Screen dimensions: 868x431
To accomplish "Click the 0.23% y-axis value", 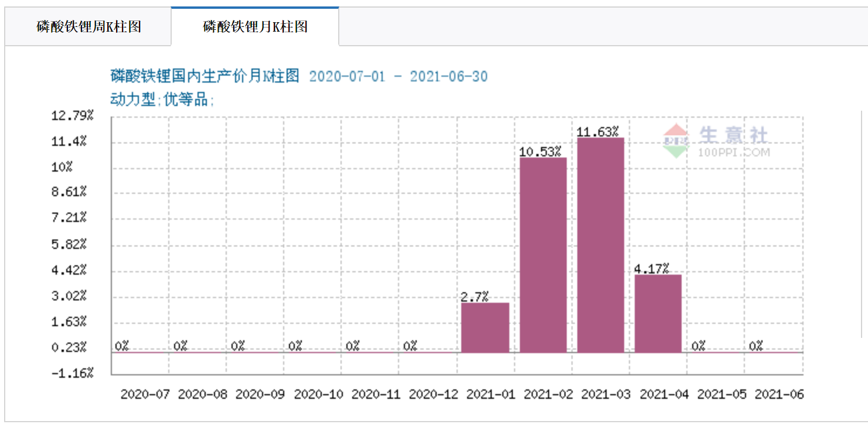I will tap(69, 347).
